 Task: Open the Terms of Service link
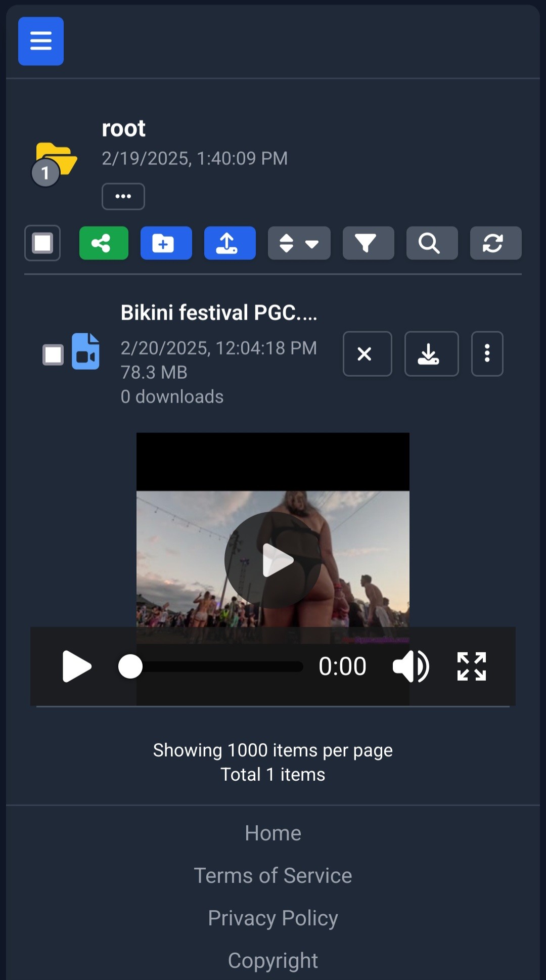click(273, 875)
